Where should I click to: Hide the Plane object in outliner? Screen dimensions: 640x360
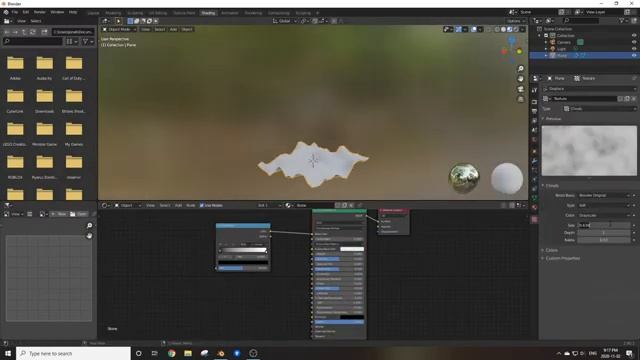coord(634,55)
